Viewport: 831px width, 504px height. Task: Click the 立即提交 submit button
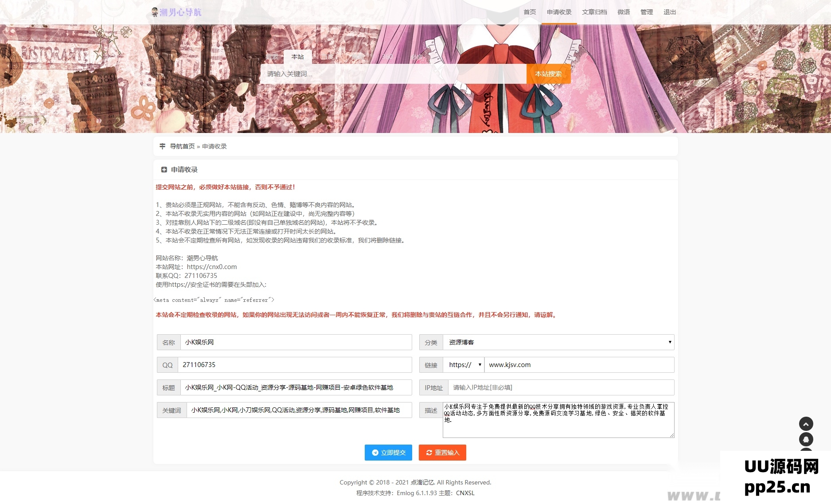[x=388, y=453]
